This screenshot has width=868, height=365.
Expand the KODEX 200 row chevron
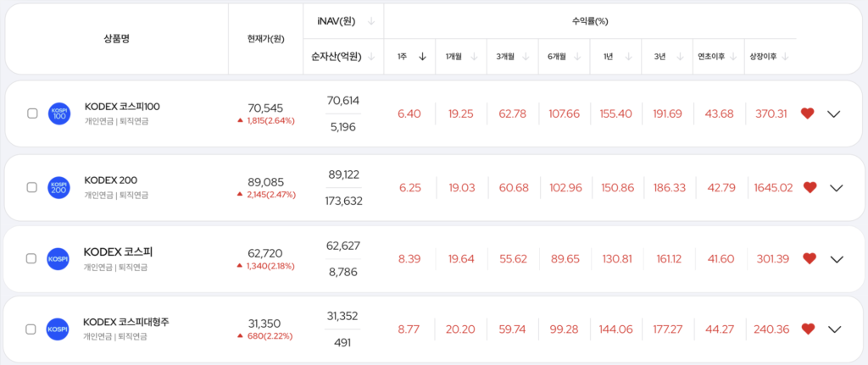(836, 187)
